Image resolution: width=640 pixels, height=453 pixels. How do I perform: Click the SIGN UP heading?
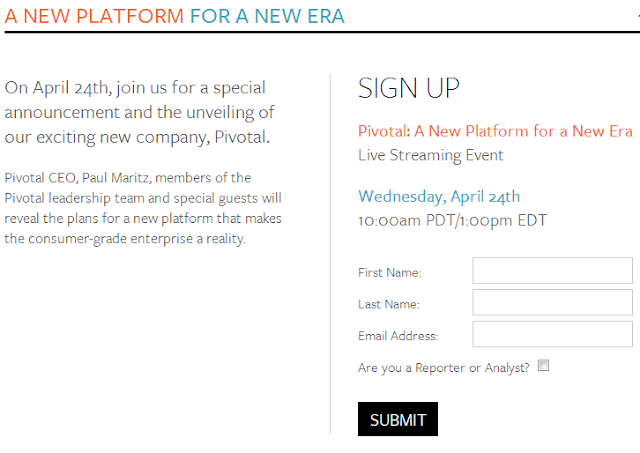pyautogui.click(x=409, y=88)
